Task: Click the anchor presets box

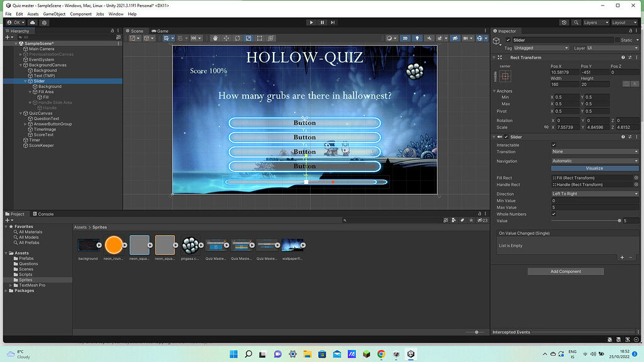Action: 505,76
